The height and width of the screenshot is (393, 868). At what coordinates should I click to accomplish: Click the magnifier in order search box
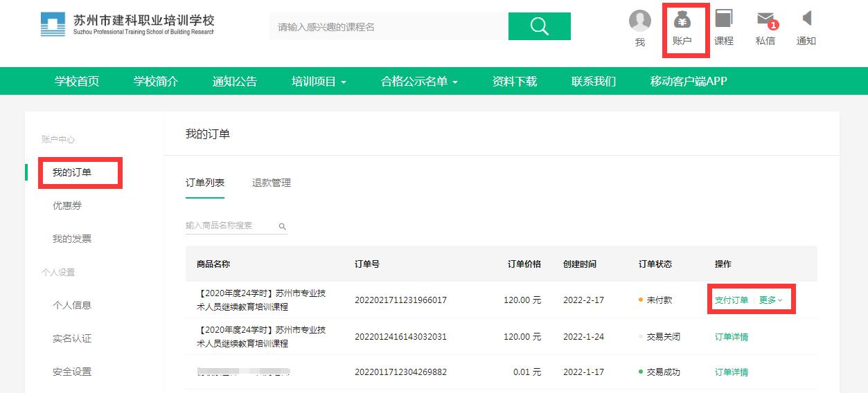click(x=282, y=226)
